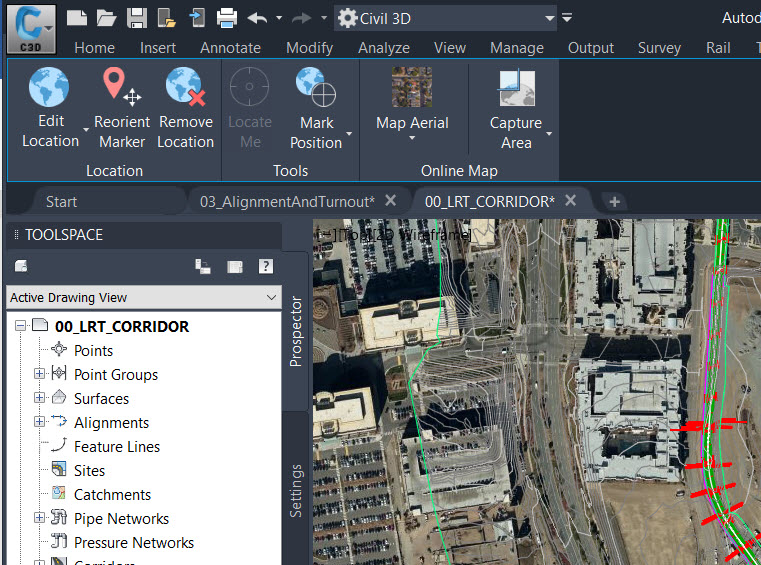
Task: Click the Edit Location globe icon
Action: coord(49,88)
